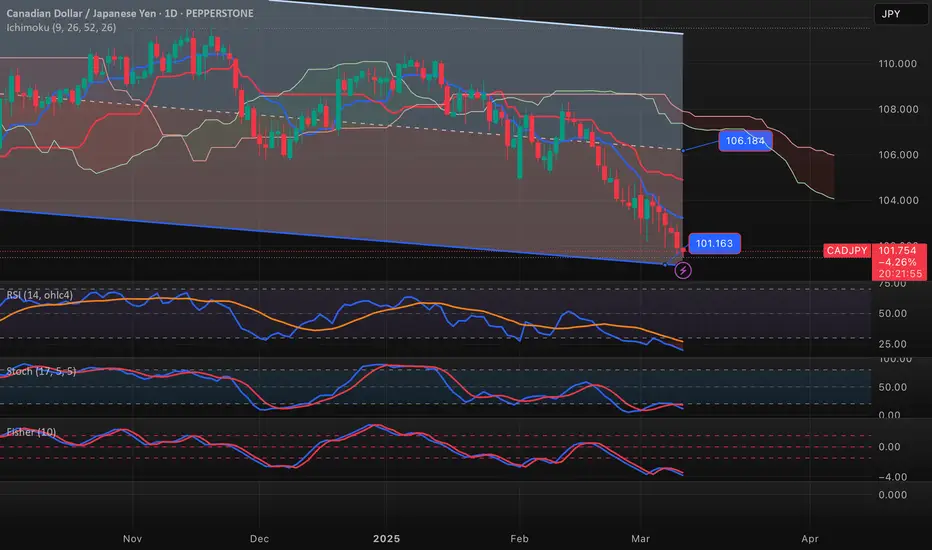This screenshot has height=550, width=932.
Task: Select the Stoch (17, 5, 5) indicator label
Action: click(41, 371)
